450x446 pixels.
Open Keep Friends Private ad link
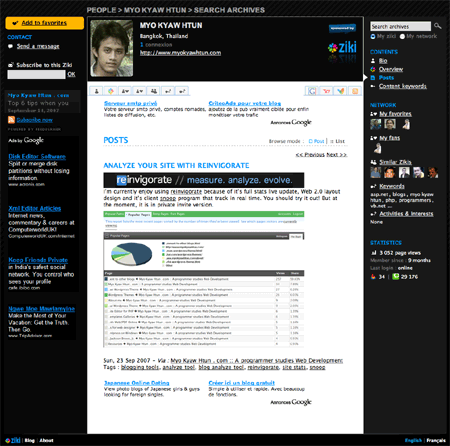point(38,260)
